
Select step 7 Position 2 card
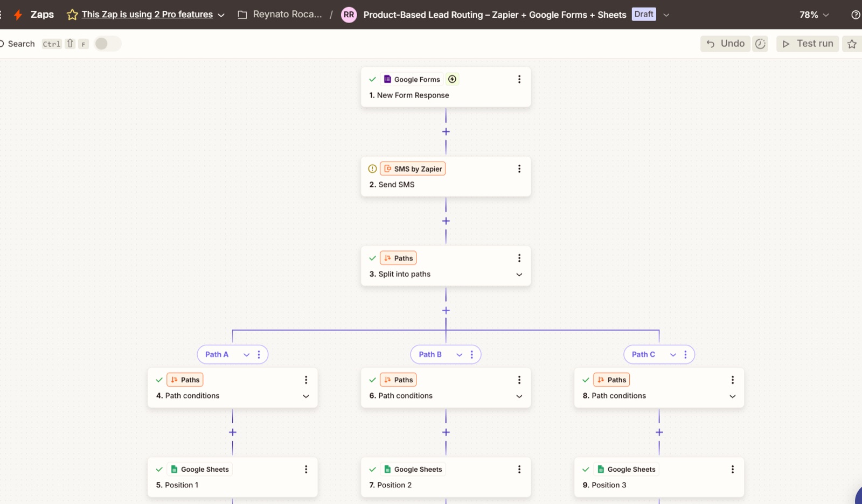446,477
